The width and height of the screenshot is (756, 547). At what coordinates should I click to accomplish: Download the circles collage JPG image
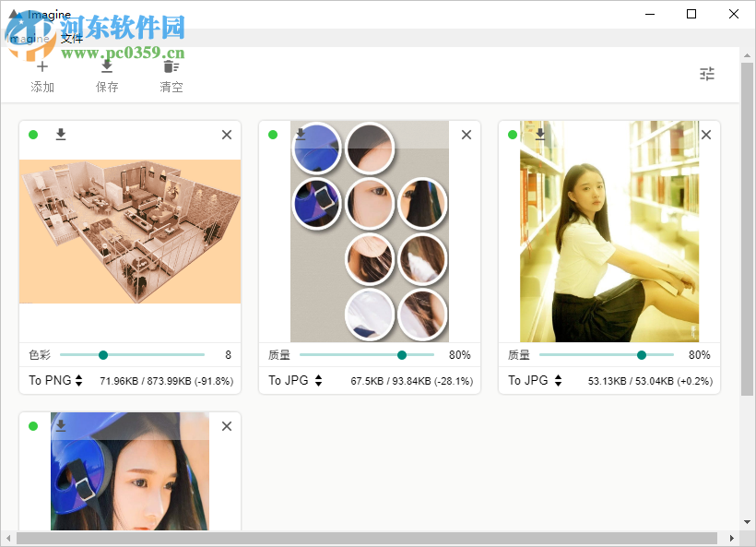click(x=301, y=134)
